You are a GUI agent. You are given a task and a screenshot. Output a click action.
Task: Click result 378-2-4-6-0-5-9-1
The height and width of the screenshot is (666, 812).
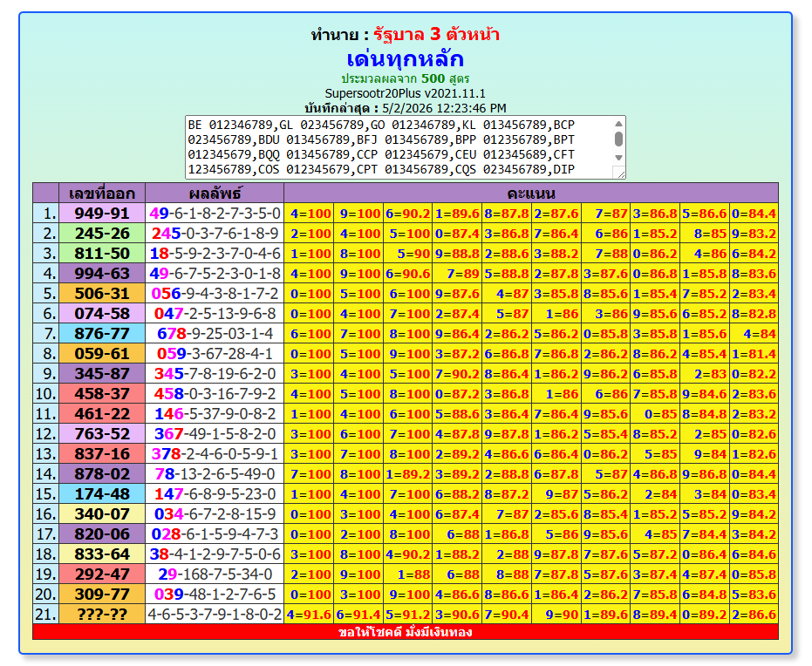[x=215, y=454]
